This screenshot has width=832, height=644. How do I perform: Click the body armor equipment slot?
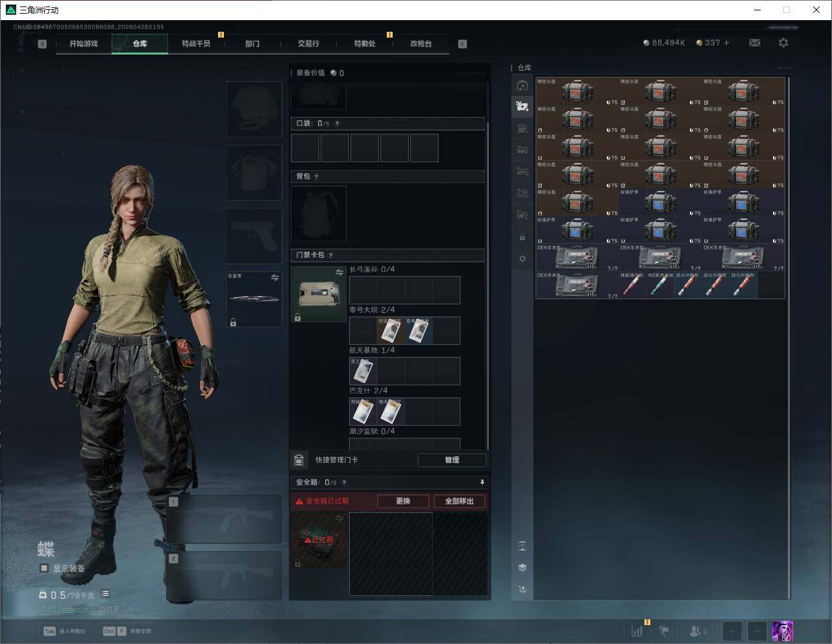click(254, 173)
